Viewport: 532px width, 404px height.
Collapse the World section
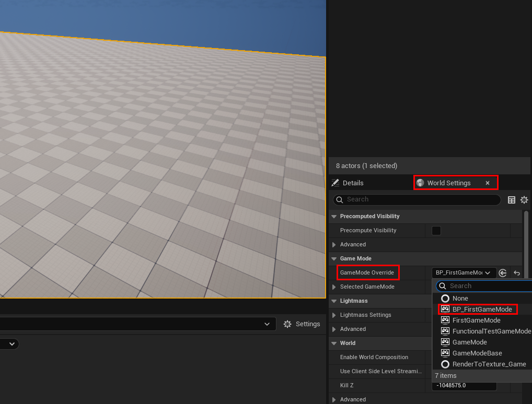tap(334, 343)
